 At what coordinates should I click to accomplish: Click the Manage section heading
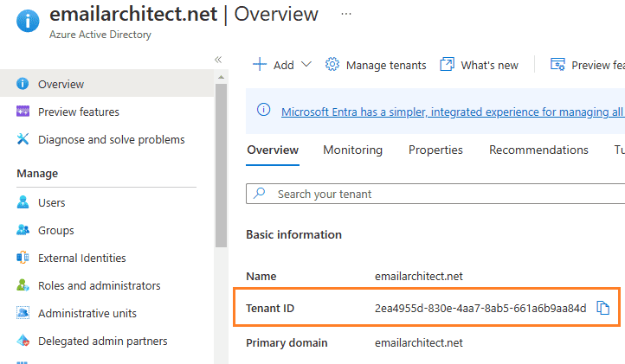37,174
